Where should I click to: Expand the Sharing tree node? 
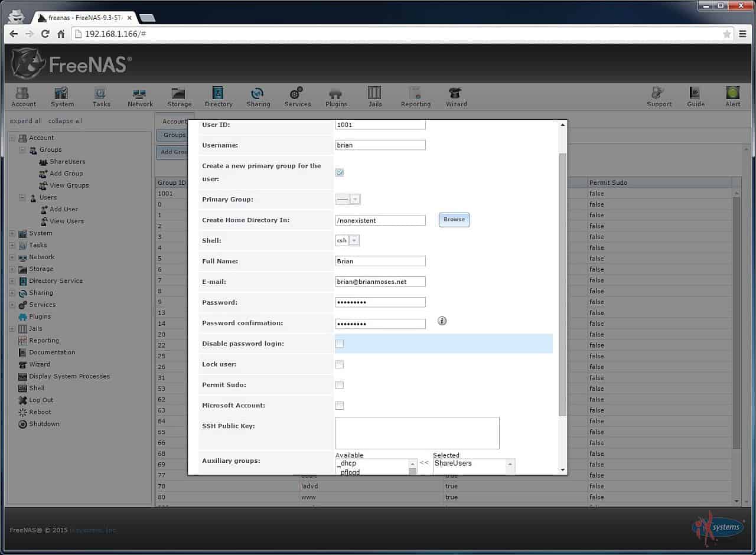(x=12, y=293)
